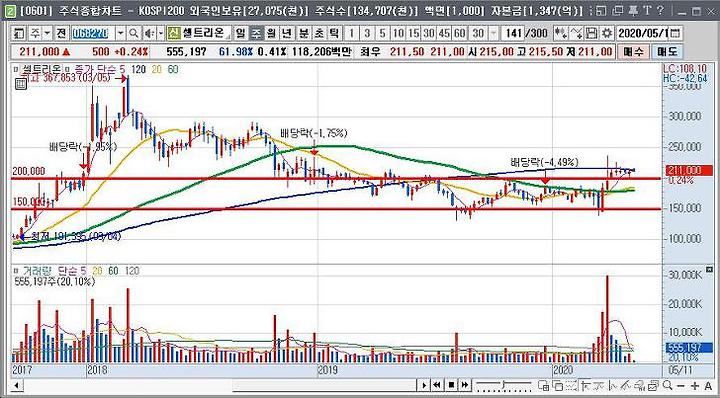This screenshot has width=720, height=398.
Task: Open chart settings gear icon
Action: (608, 33)
